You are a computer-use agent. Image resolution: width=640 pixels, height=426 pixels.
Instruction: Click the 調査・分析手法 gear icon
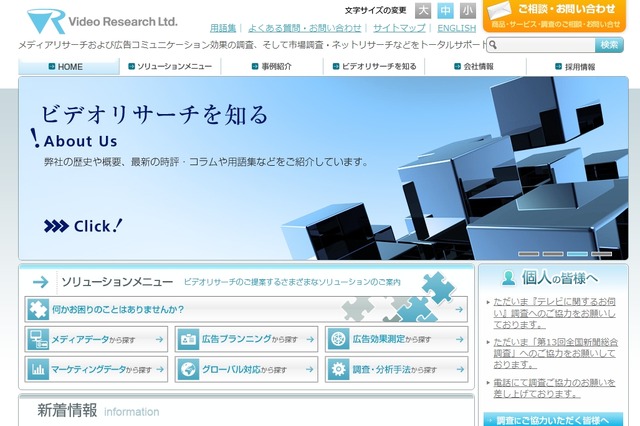[339, 369]
